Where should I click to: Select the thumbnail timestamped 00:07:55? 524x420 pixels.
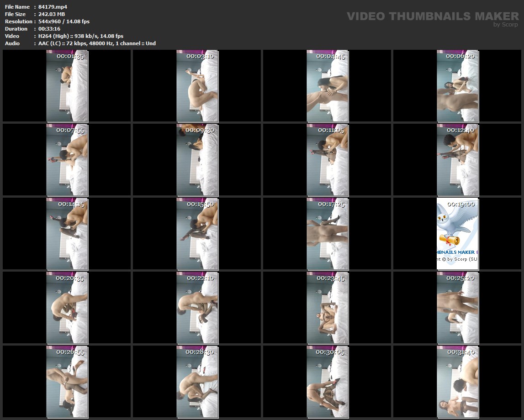click(x=67, y=160)
